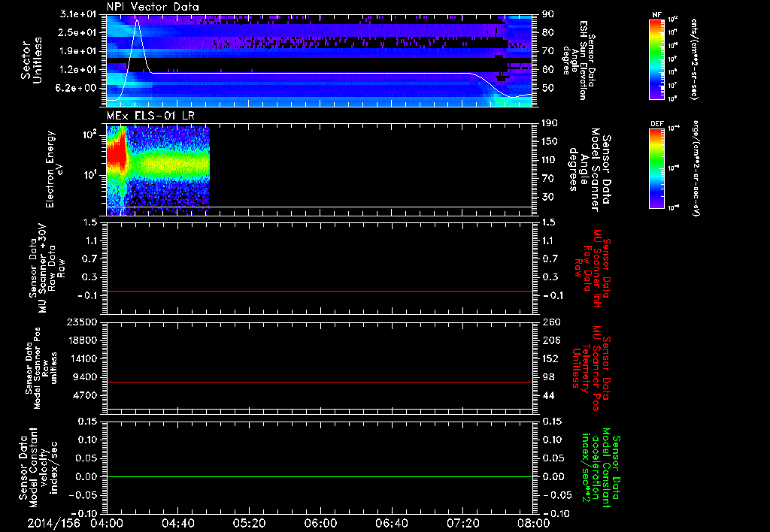Click the 44 telemetry tick value
This screenshot has height=532, width=770.
(x=548, y=395)
